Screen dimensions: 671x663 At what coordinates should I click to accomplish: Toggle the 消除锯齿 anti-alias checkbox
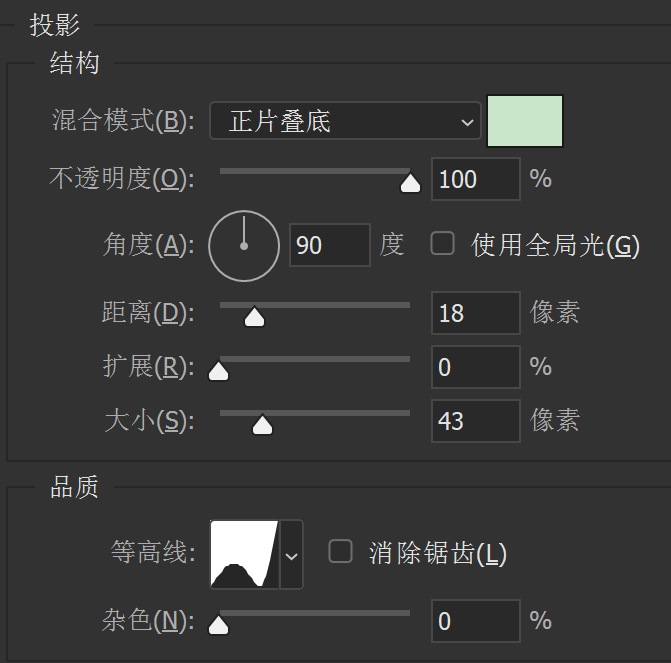(341, 551)
